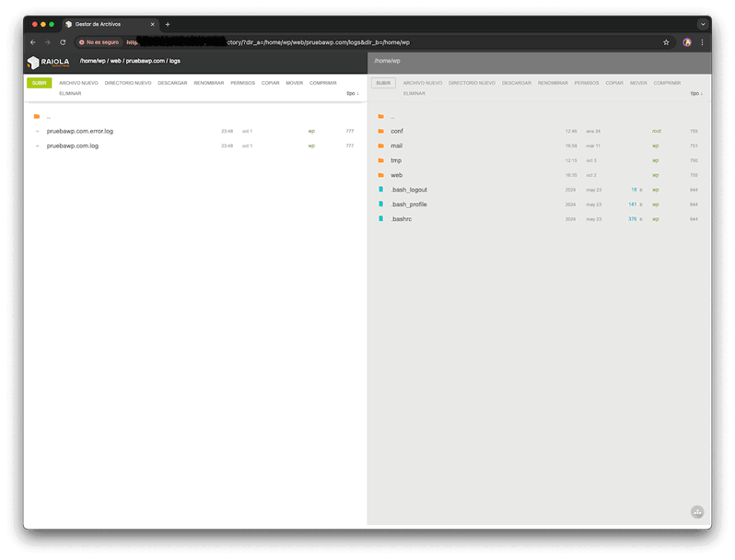Viewport: 735px width, 560px height.
Task: Open the right panel 'tipo' sort dropdown
Action: pyautogui.click(x=695, y=93)
